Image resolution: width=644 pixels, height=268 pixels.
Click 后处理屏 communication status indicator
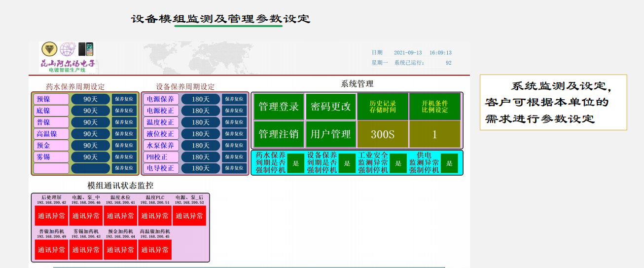pyautogui.click(x=51, y=216)
